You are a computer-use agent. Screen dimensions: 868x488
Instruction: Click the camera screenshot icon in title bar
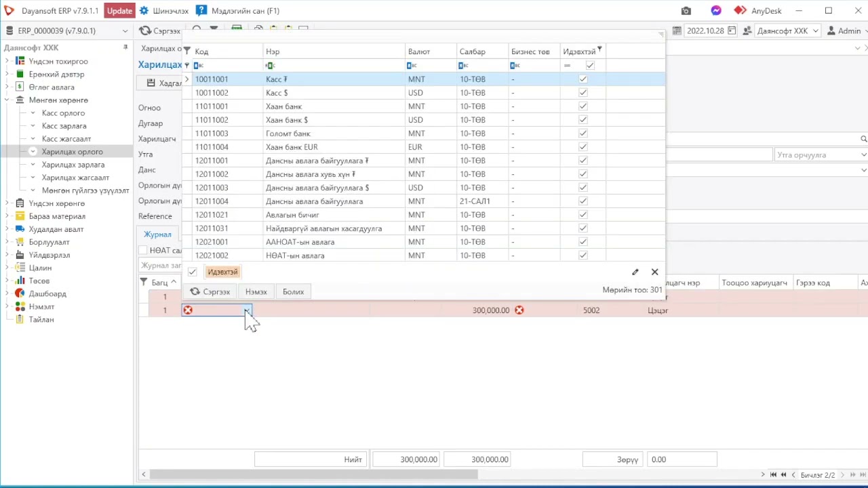[x=686, y=11]
